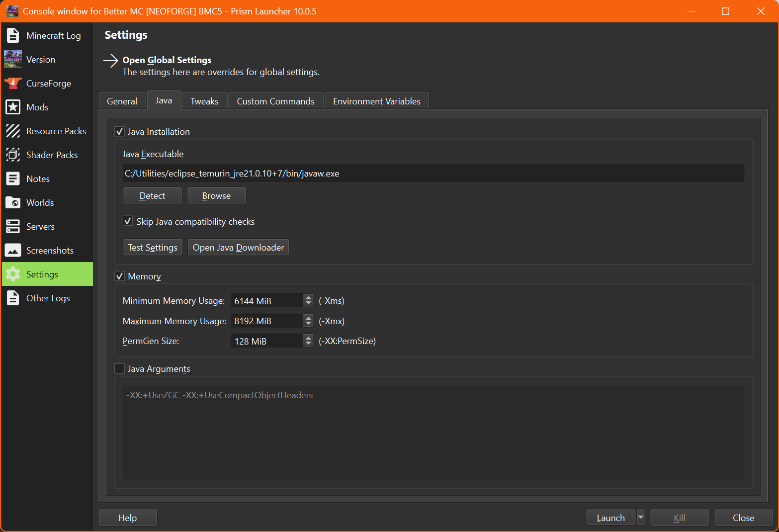Viewport: 779px width, 532px height.
Task: Click the Screenshots picture icon
Action: [13, 251]
